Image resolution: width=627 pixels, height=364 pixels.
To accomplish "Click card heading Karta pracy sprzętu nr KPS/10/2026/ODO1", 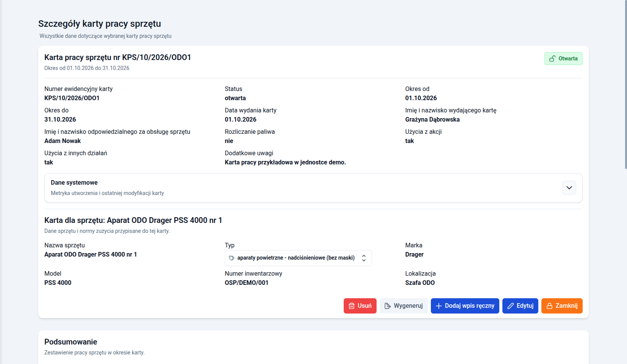I will 118,57.
